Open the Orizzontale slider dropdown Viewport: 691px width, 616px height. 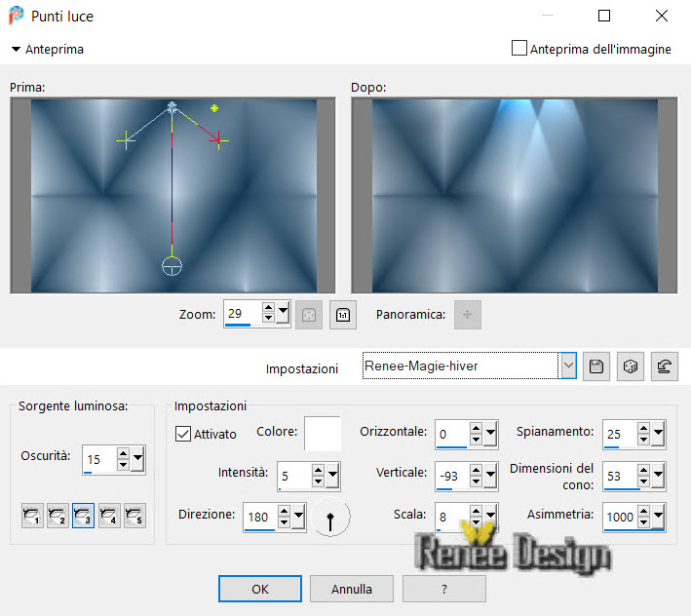(490, 433)
